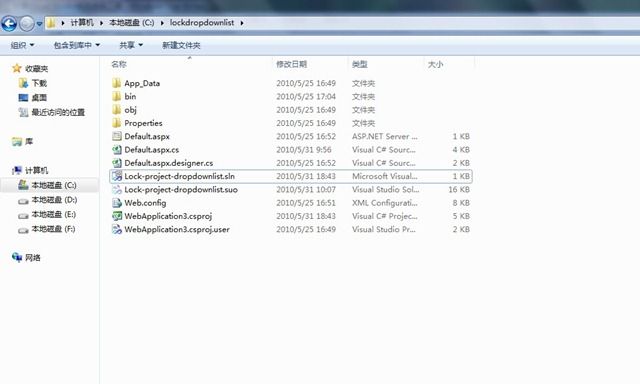Click the WebApplication3.csproj project icon
640x384 pixels.
pyautogui.click(x=117, y=216)
